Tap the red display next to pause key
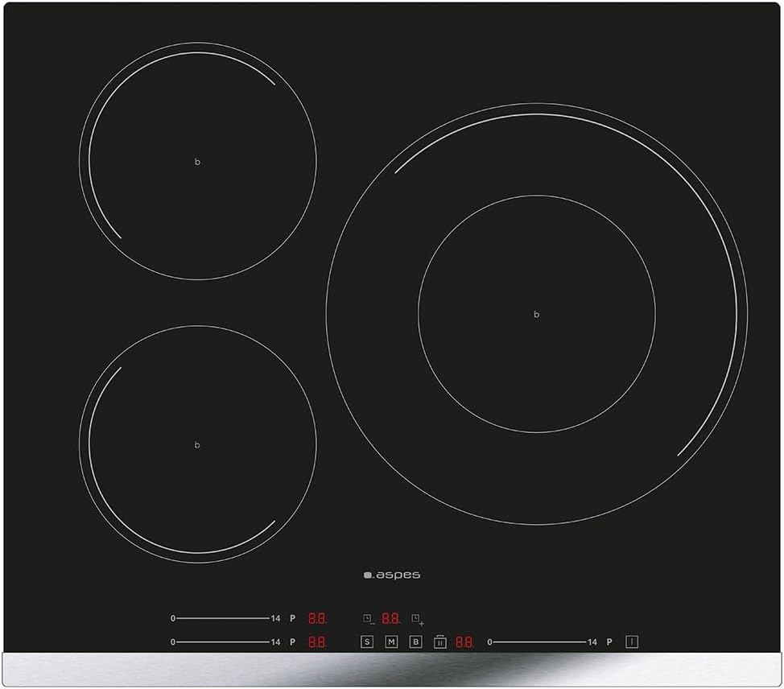The height and width of the screenshot is (689, 784). click(x=464, y=642)
